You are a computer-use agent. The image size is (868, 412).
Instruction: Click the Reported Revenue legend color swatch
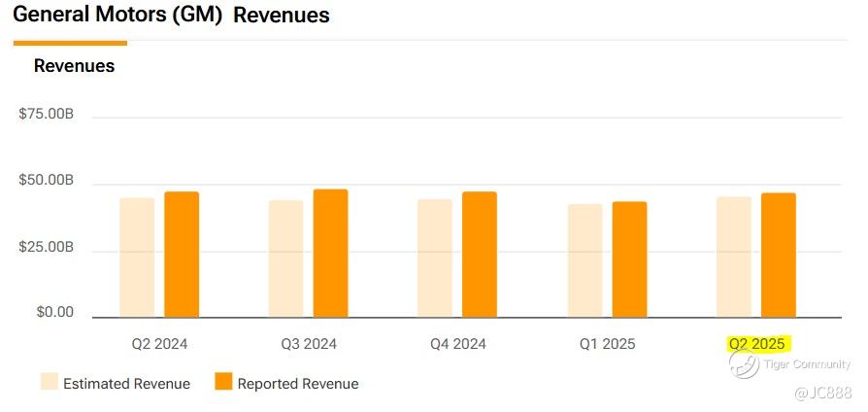click(x=223, y=382)
